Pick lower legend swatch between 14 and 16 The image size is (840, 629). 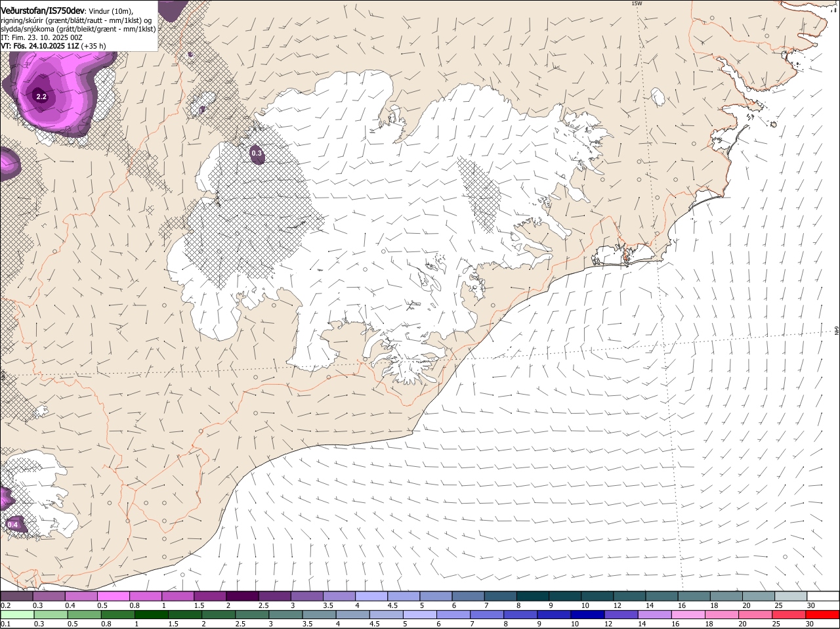coord(655,615)
